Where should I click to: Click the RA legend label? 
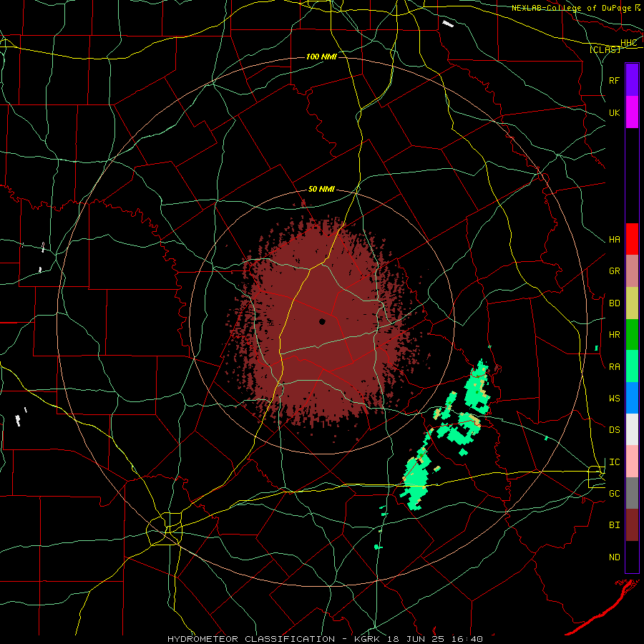tap(614, 367)
